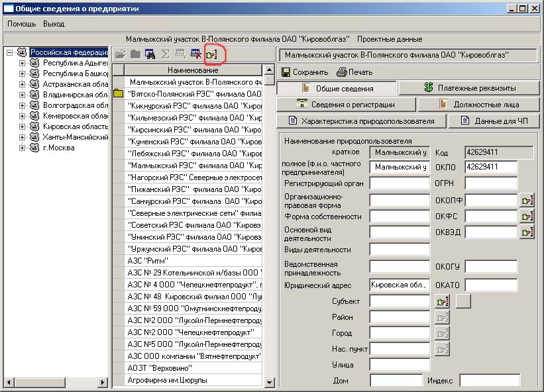
Task: Open the ОКФС lookup hand icon
Action: tap(527, 216)
